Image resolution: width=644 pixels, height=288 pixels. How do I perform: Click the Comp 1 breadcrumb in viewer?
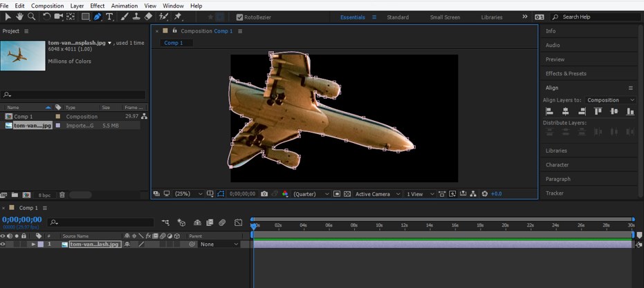174,43
